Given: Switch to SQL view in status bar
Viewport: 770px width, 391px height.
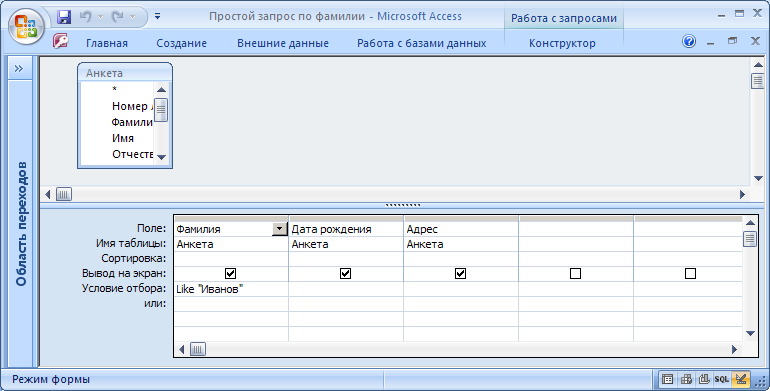Looking at the screenshot, I should (722, 379).
